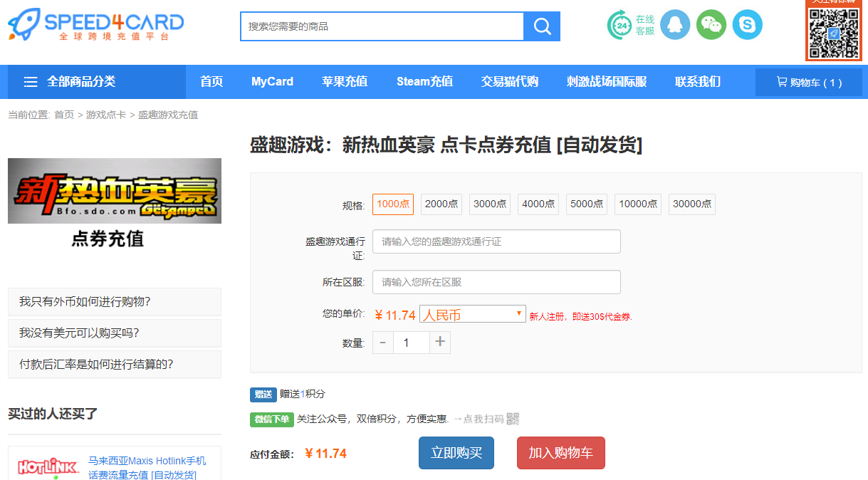Select the 1000点 specification option

click(x=393, y=204)
